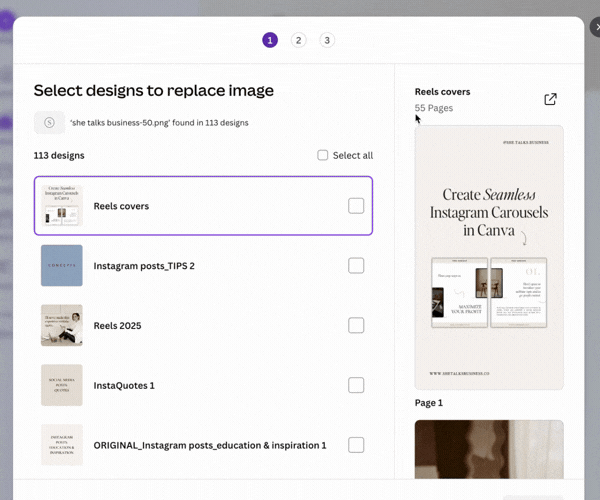Click the ORIGINAL_Instagram posts thumbnail
Image resolution: width=600 pixels, height=500 pixels.
pyautogui.click(x=62, y=445)
